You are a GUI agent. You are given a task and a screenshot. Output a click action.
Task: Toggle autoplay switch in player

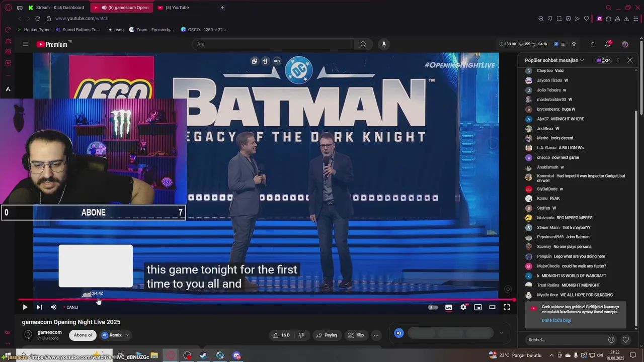433,307
